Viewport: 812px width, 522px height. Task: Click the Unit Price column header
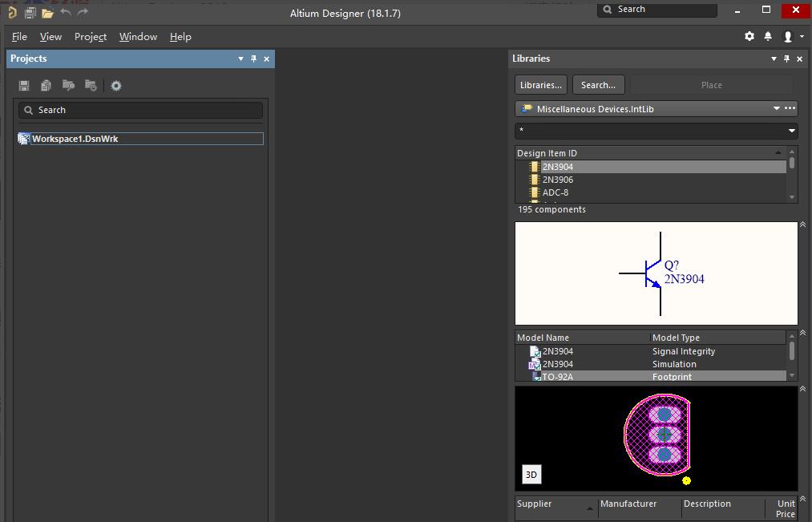pos(782,508)
